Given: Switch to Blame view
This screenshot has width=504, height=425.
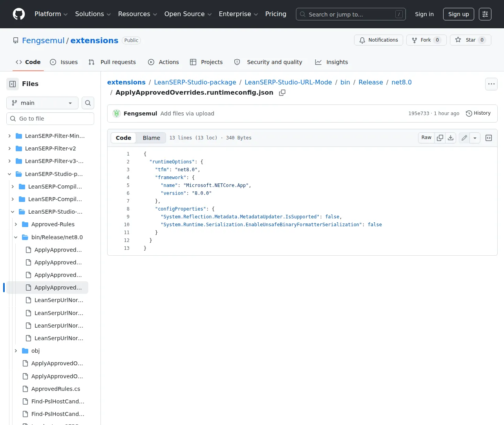Looking at the screenshot, I should [152, 138].
